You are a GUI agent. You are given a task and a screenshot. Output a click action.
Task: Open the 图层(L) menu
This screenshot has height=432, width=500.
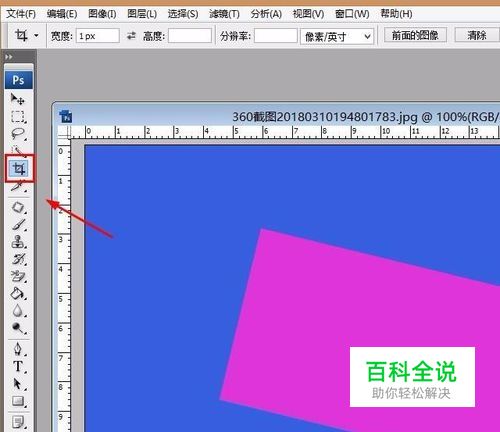tap(142, 14)
